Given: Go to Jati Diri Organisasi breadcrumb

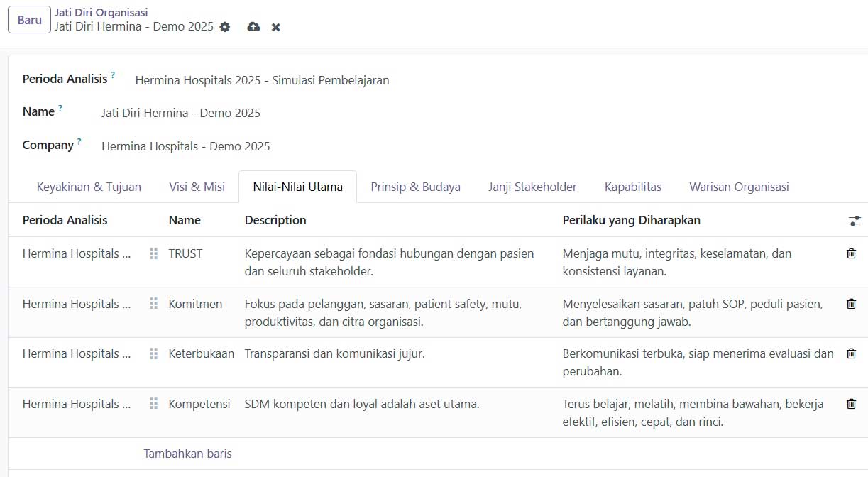Looking at the screenshot, I should tap(101, 12).
